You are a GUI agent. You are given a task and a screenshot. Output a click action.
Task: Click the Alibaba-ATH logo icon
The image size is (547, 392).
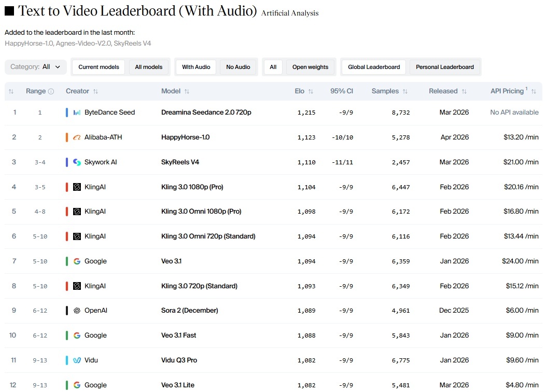coord(77,137)
